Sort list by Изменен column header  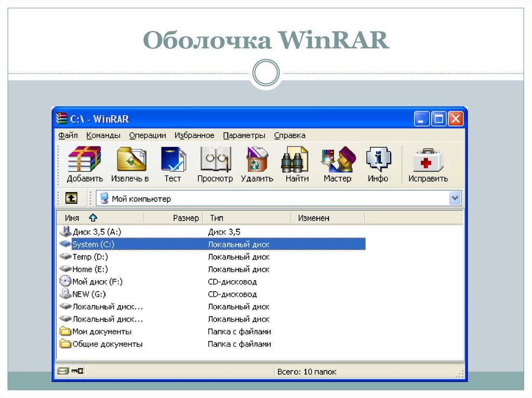pos(328,217)
